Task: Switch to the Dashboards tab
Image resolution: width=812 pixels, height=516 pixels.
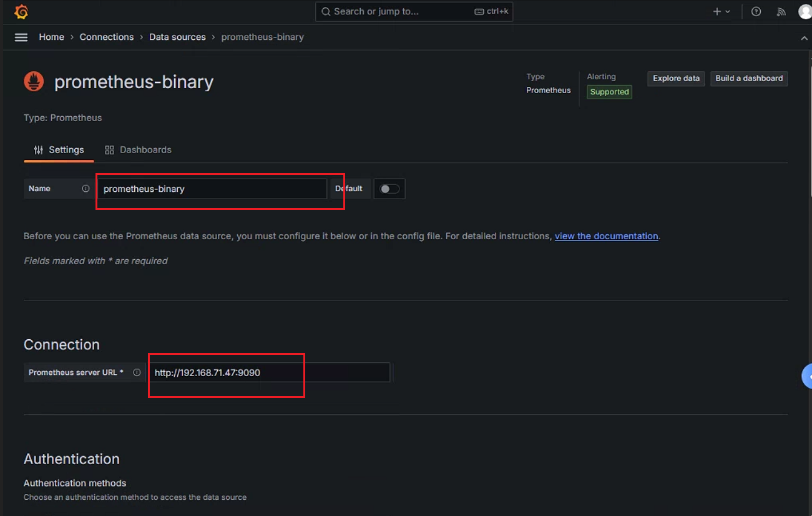Action: coord(138,150)
